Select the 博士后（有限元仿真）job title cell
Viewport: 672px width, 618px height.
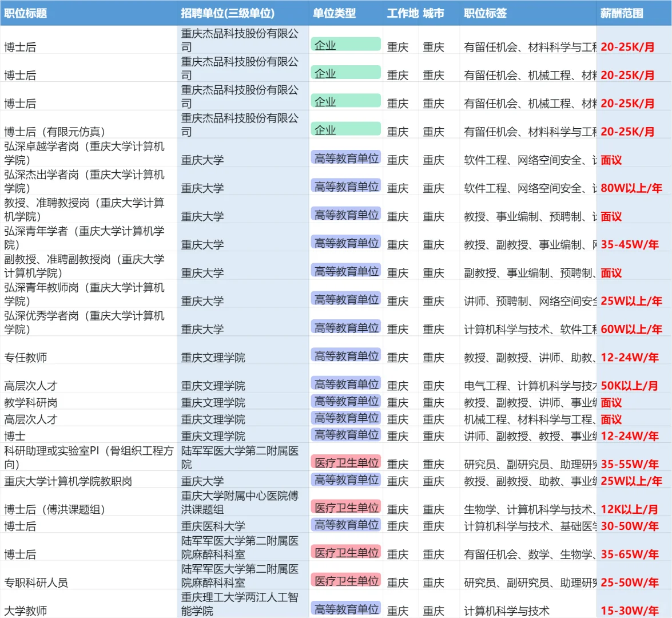click(89, 124)
